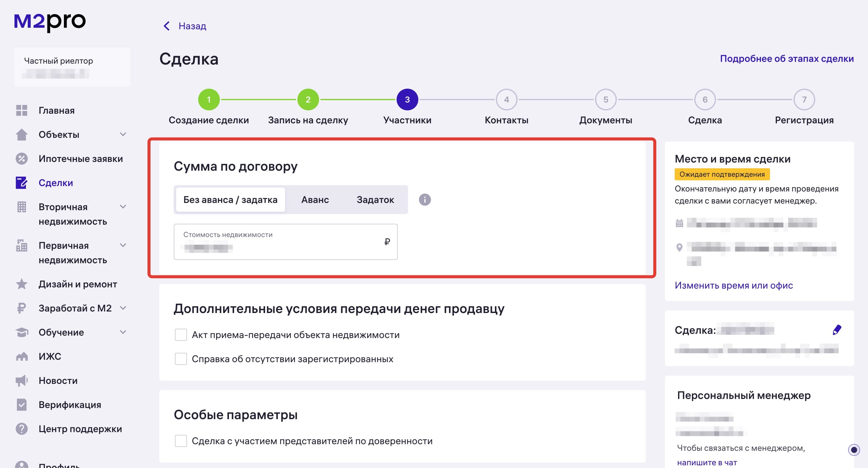Open Главная in sidebar
Viewport: 868px width, 468px height.
[x=57, y=110]
